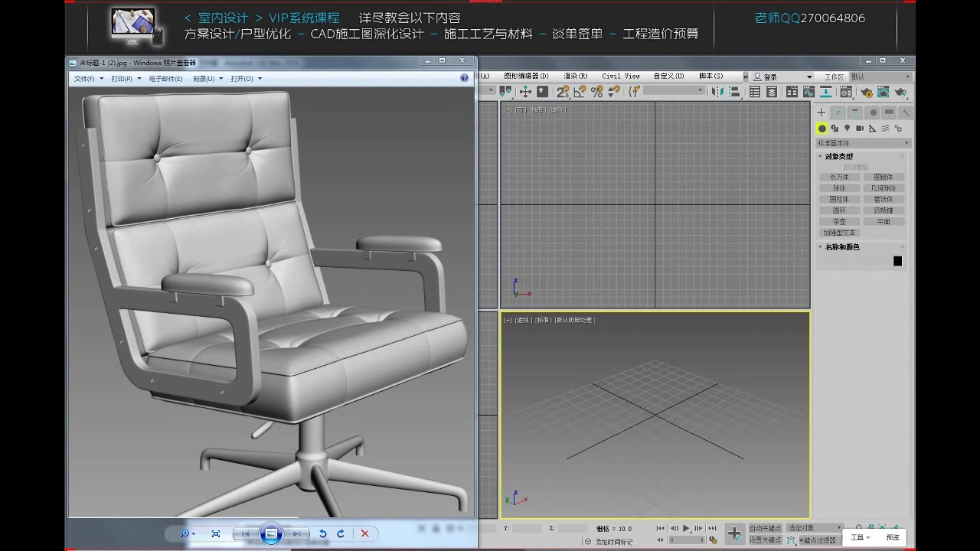Viewport: 980px width, 551px height.
Task: Open the render setup teapot icon
Action: (867, 91)
